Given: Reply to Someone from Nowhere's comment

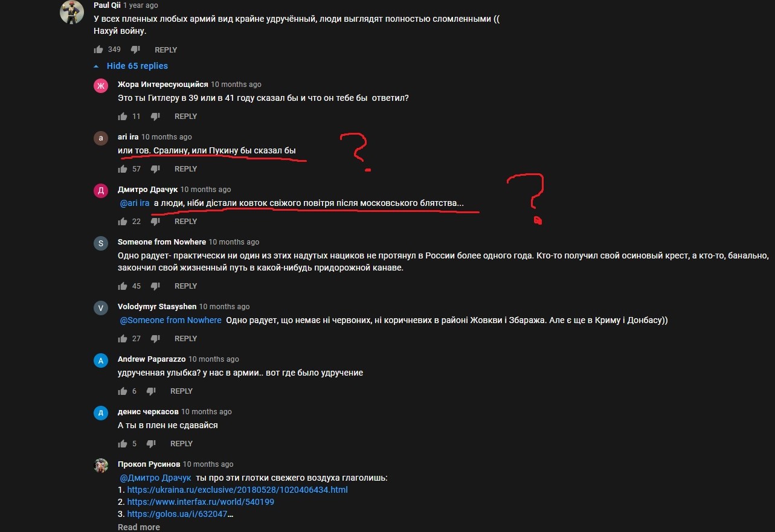Looking at the screenshot, I should (186, 286).
